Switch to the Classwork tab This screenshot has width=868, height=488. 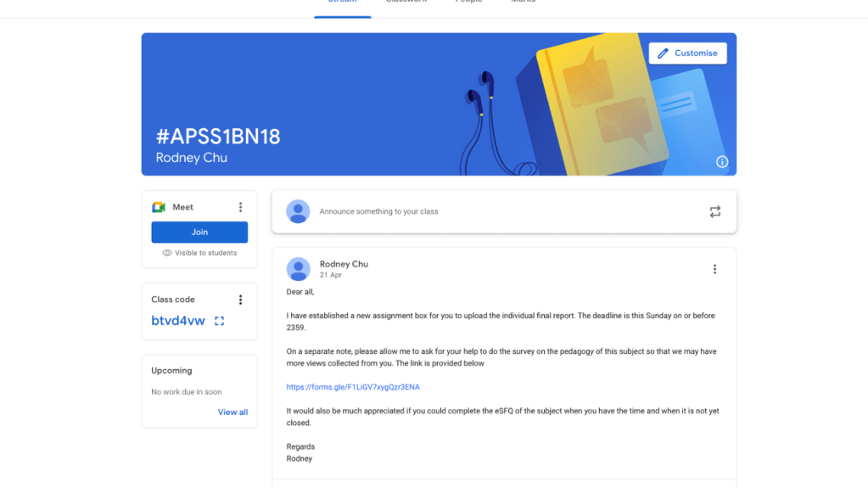click(x=406, y=3)
